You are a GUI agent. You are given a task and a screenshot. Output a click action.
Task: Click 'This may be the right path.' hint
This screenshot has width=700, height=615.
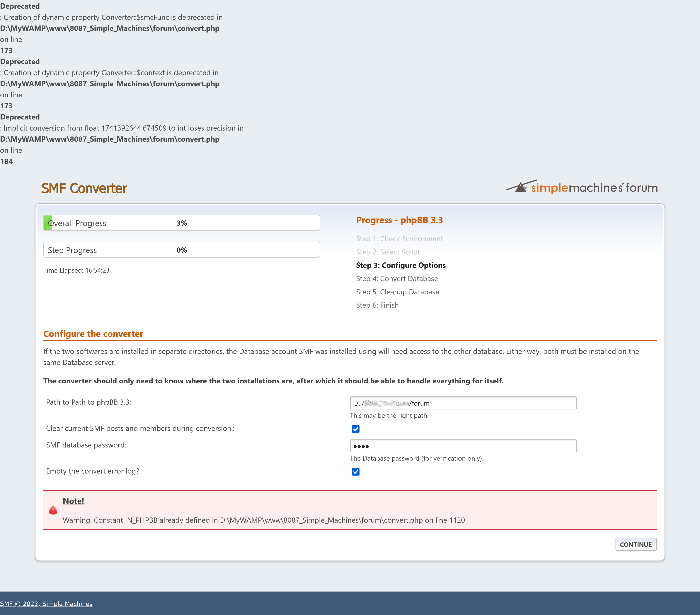coord(389,416)
